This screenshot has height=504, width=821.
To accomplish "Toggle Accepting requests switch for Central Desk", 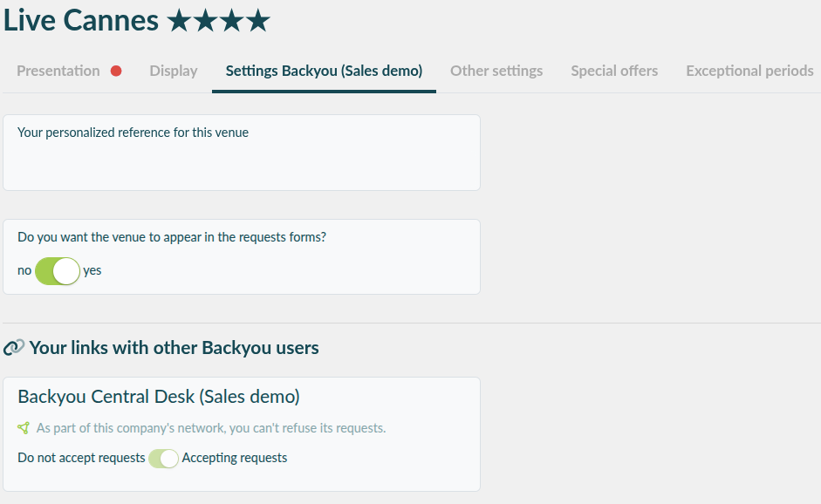I will pos(163,459).
